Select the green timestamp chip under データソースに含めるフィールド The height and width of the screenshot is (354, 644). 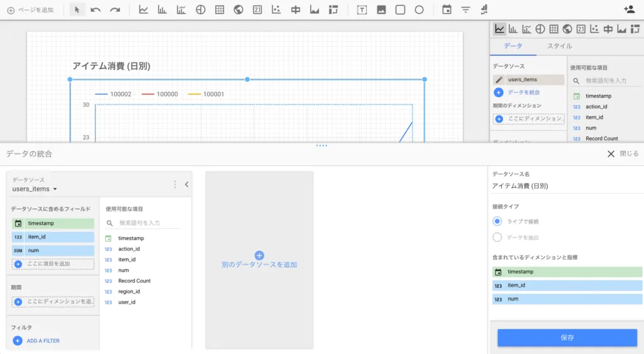coord(53,223)
